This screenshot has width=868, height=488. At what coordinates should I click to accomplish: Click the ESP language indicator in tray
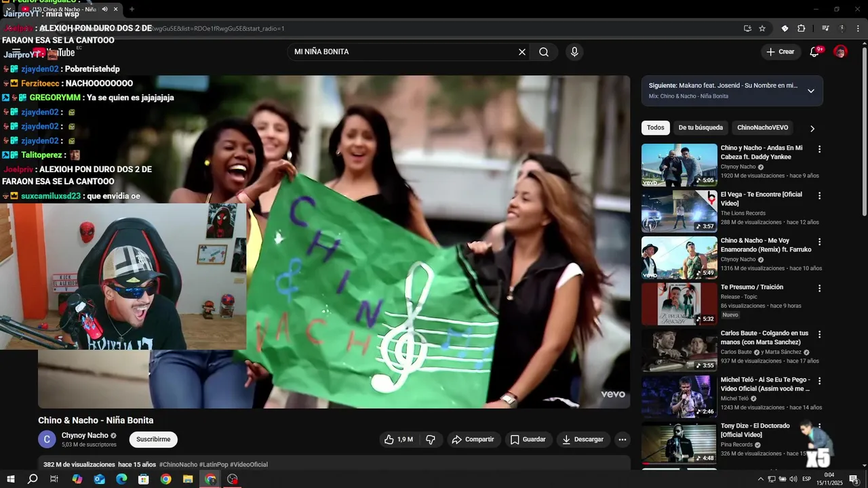(x=806, y=479)
